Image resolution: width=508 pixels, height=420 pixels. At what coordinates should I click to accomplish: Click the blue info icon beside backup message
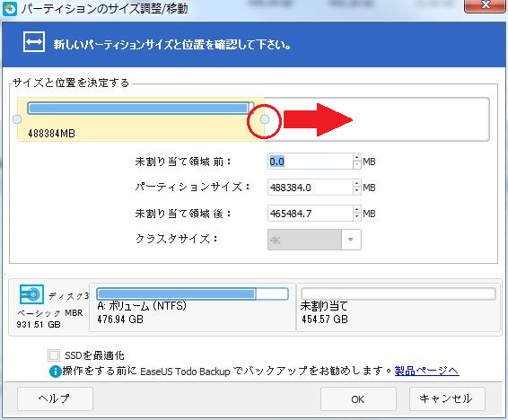click(x=55, y=372)
